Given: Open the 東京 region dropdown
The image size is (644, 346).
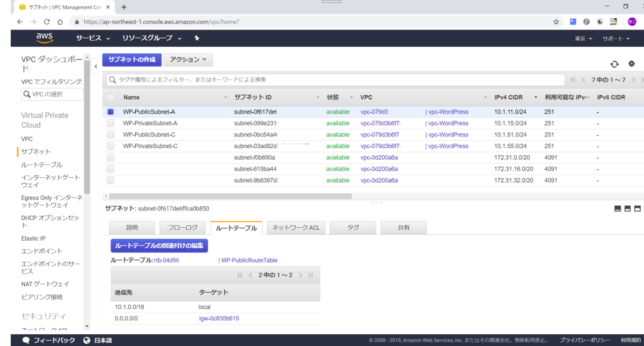Looking at the screenshot, I should coord(583,39).
